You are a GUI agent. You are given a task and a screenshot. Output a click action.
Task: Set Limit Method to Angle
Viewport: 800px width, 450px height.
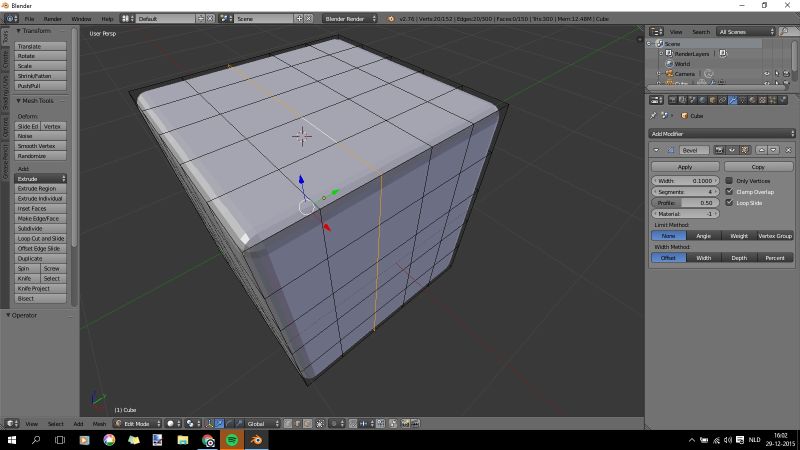pyautogui.click(x=704, y=236)
